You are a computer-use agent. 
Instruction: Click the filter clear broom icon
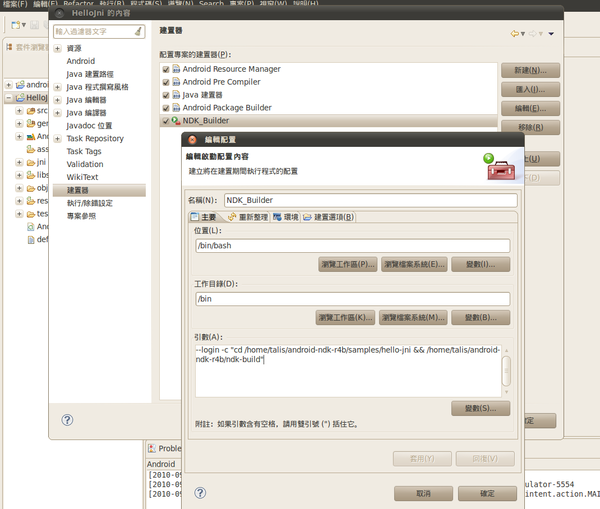tap(138, 31)
